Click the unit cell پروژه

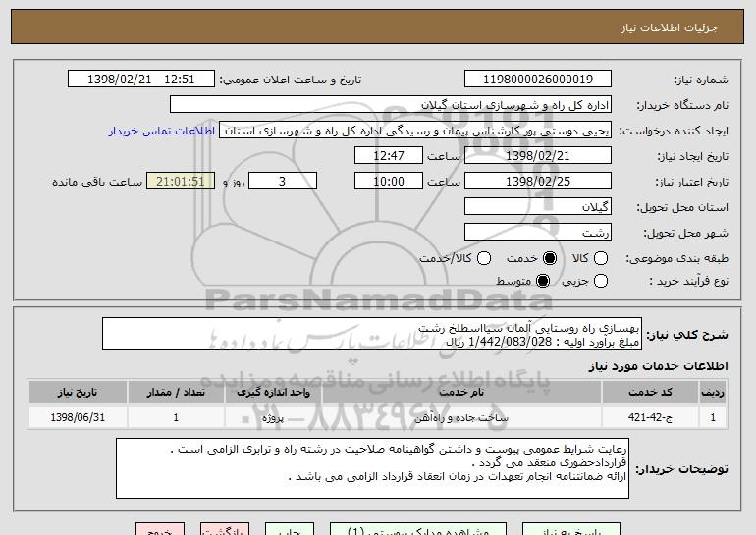click(x=273, y=417)
